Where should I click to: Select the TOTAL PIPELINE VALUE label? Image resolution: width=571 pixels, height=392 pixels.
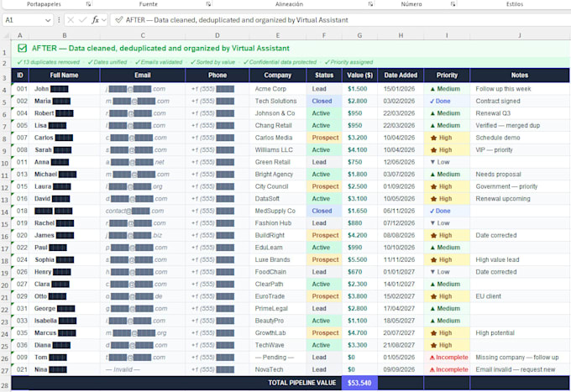(302, 383)
